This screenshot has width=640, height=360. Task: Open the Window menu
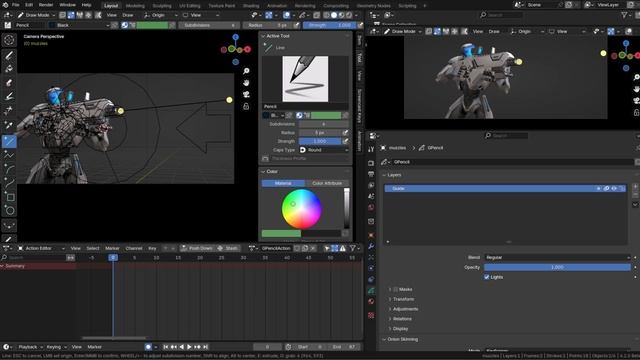67,5
